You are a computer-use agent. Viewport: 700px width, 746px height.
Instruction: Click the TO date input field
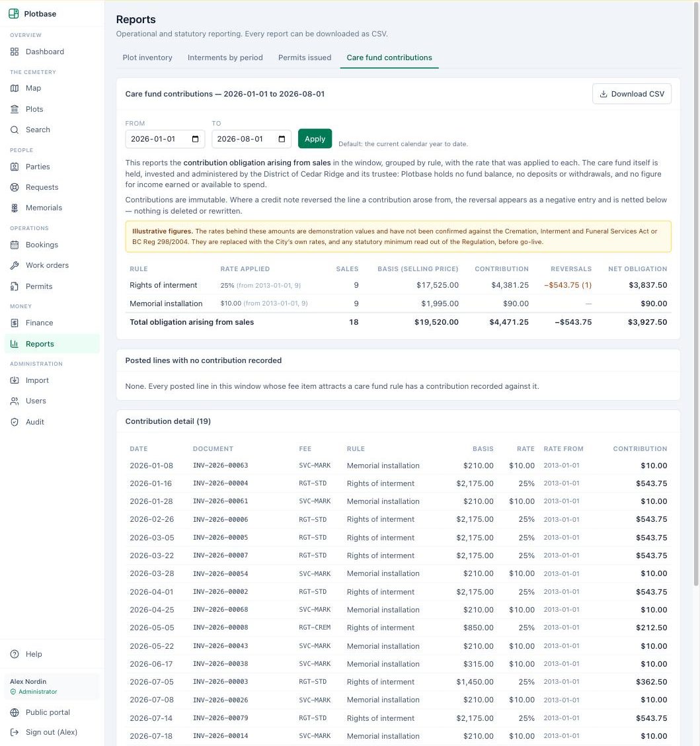coord(251,139)
